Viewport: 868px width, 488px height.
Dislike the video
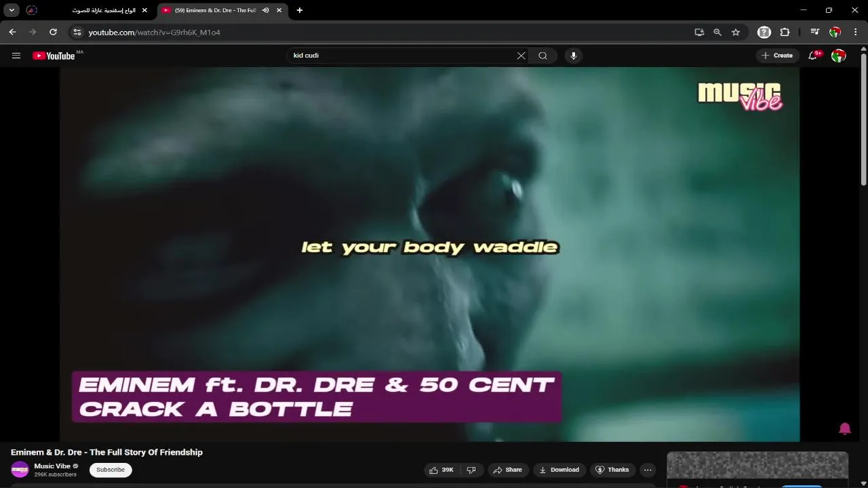pyautogui.click(x=471, y=470)
